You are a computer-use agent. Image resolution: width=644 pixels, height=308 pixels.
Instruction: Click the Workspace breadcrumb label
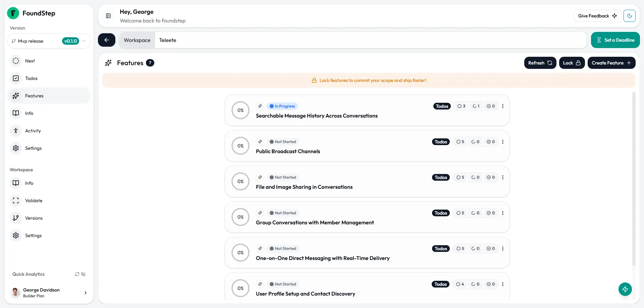click(137, 40)
